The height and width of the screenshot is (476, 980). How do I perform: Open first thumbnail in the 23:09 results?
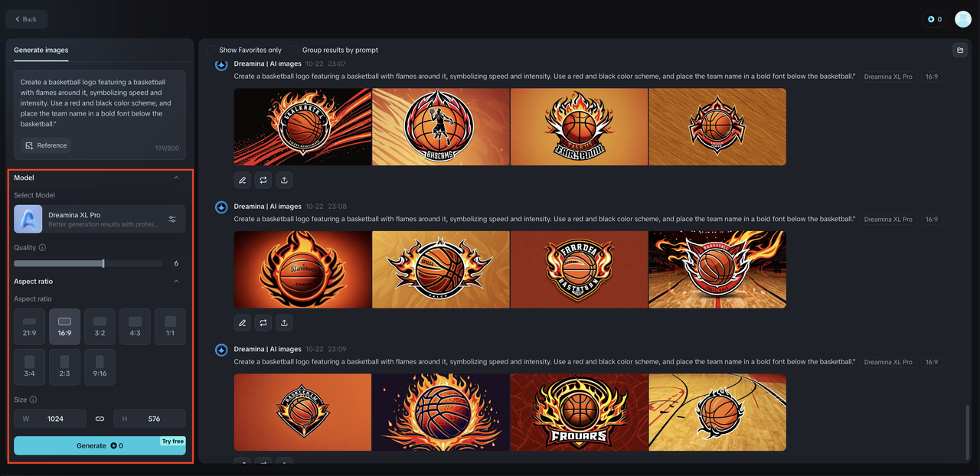coord(302,412)
